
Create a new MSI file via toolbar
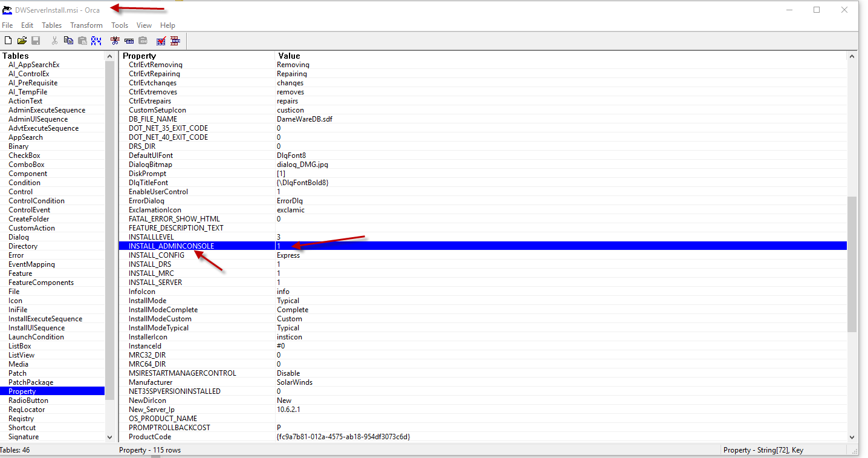[8, 41]
